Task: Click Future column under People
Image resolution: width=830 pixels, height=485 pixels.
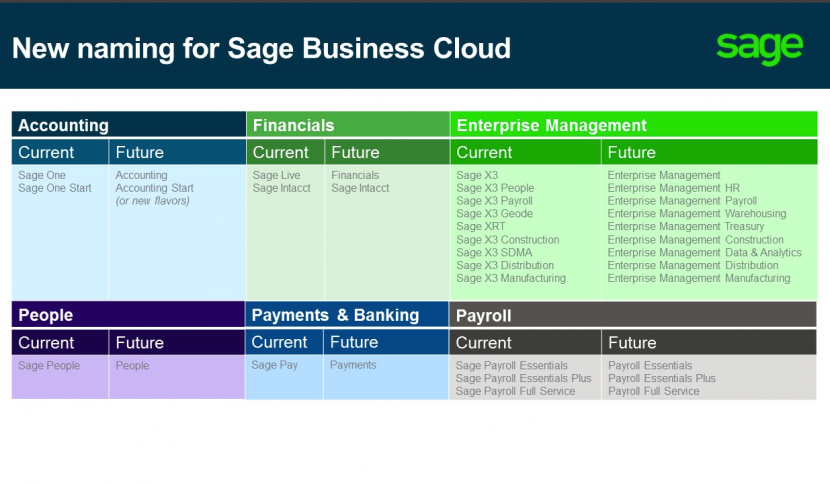Action: tap(177, 342)
